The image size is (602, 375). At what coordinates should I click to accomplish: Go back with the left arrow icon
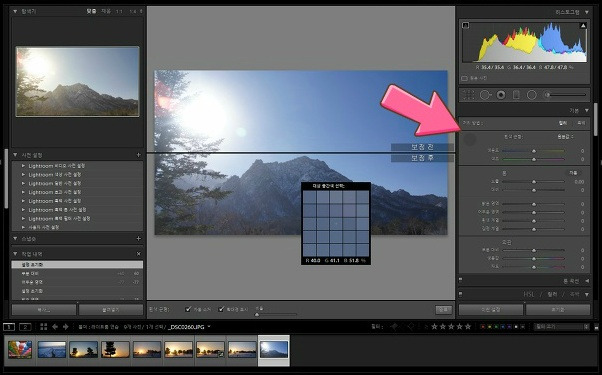55,327
